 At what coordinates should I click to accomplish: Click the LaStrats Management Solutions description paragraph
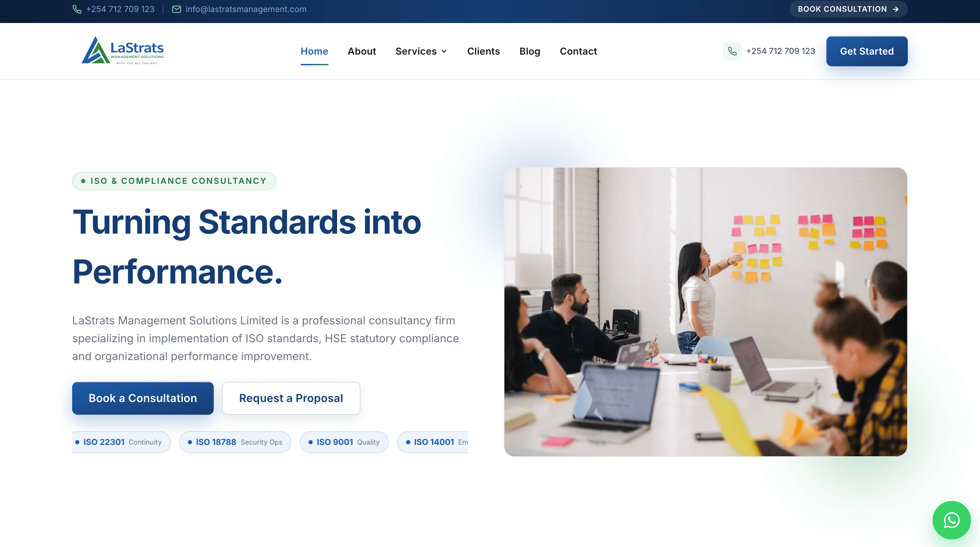click(x=266, y=338)
